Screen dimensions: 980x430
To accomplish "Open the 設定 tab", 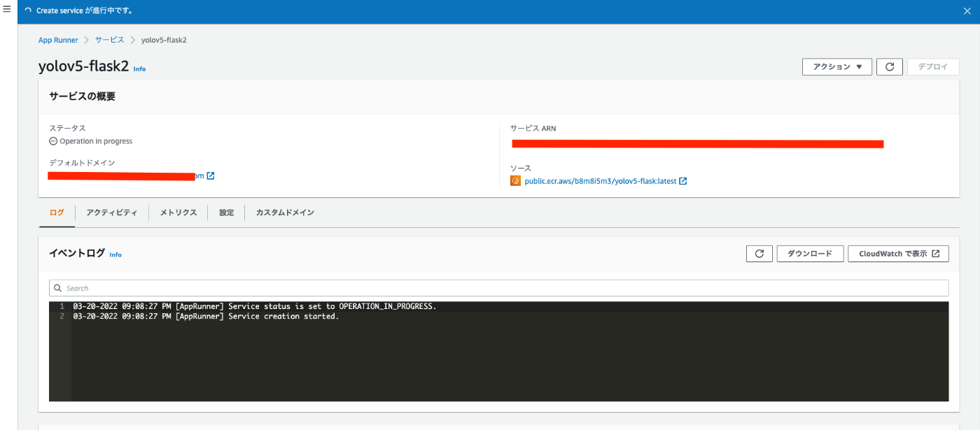I will pyautogui.click(x=226, y=213).
